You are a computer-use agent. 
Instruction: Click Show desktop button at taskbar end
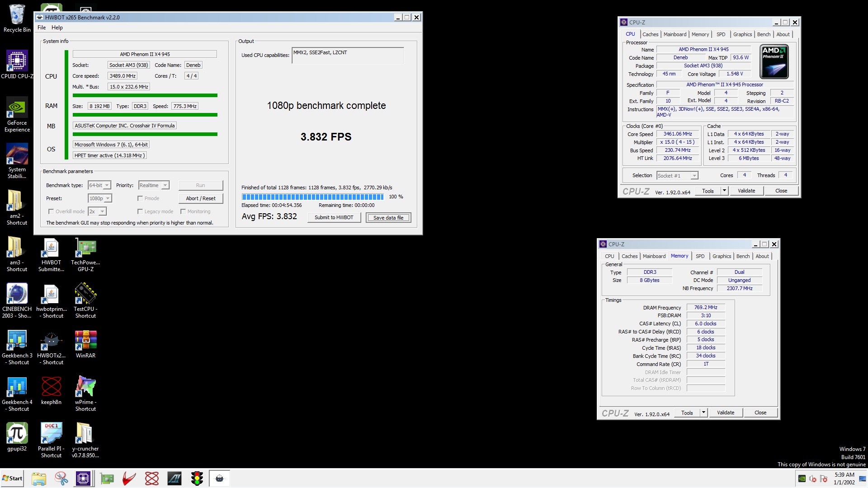(863, 479)
